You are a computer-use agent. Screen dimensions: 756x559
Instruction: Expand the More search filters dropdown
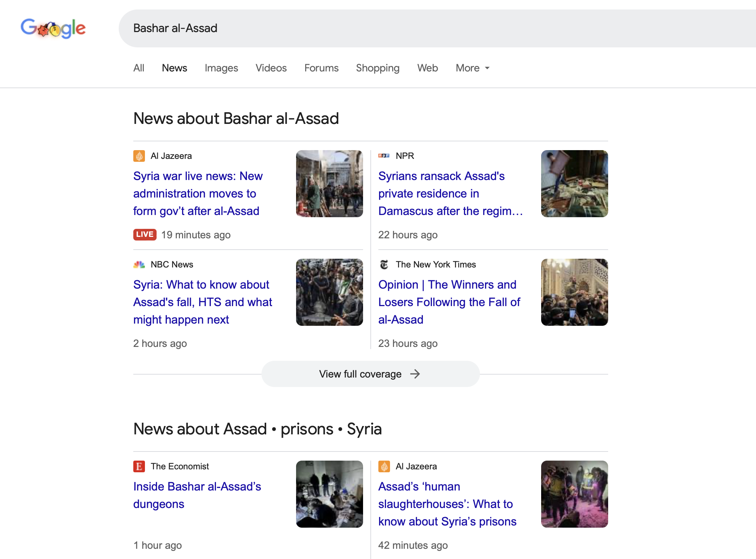click(x=473, y=68)
